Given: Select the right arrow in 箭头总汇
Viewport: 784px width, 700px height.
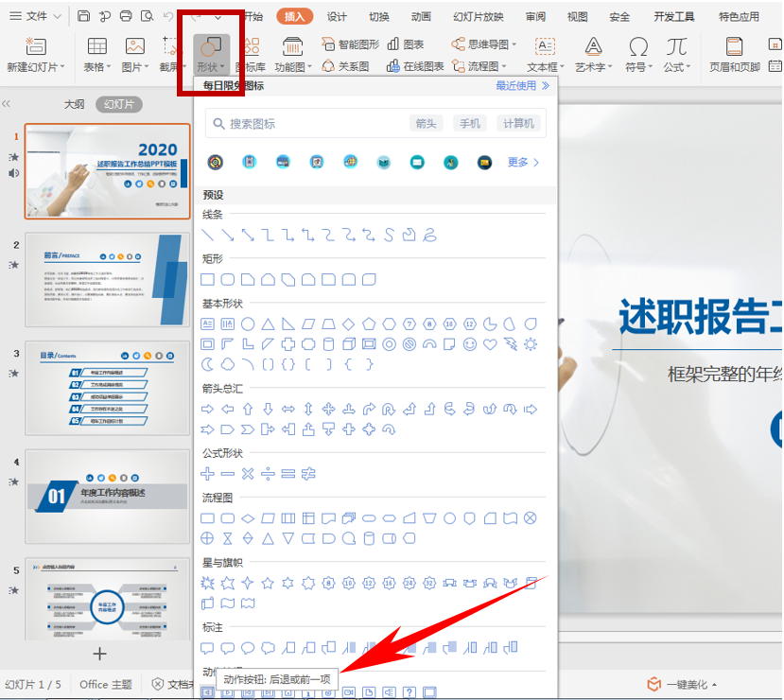Looking at the screenshot, I should [x=207, y=410].
